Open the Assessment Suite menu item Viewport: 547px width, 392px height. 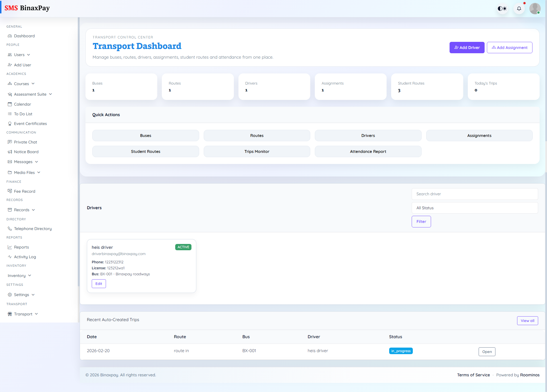point(30,94)
